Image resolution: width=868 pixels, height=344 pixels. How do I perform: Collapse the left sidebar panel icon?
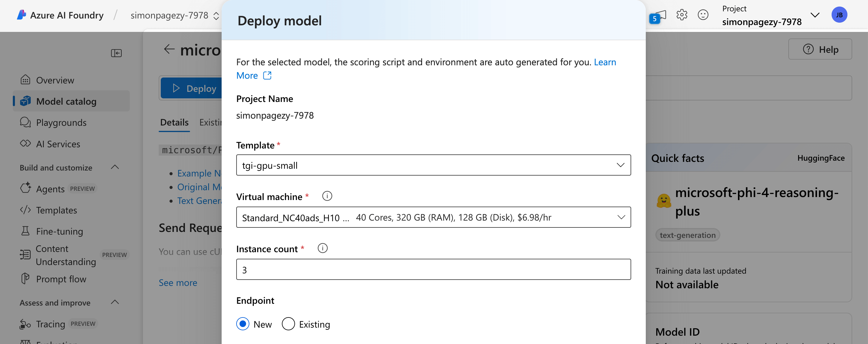(116, 53)
